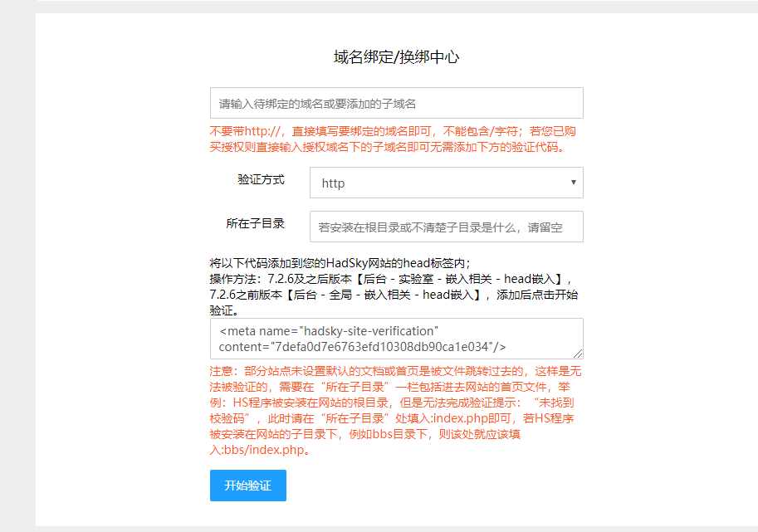Select the http value text in dropdown
Viewport: 758px width, 532px height.
[x=333, y=183]
